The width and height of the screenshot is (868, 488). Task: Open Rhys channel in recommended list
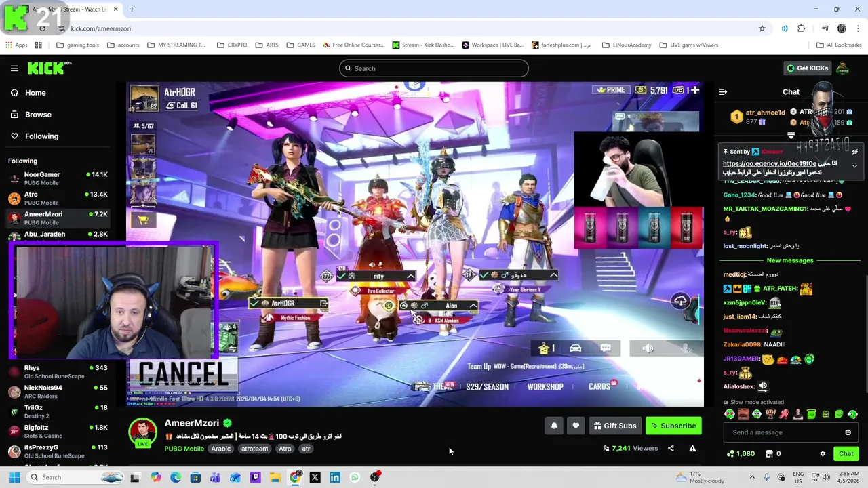(x=58, y=371)
